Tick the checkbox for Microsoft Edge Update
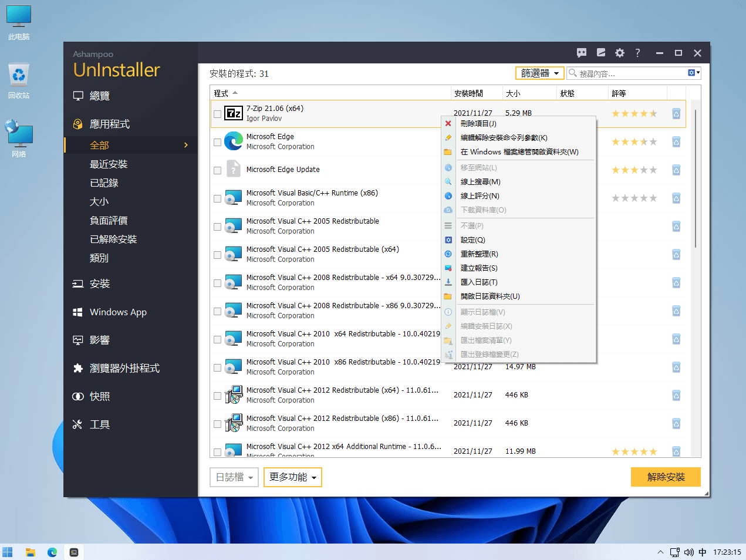The height and width of the screenshot is (560, 746). [x=217, y=170]
